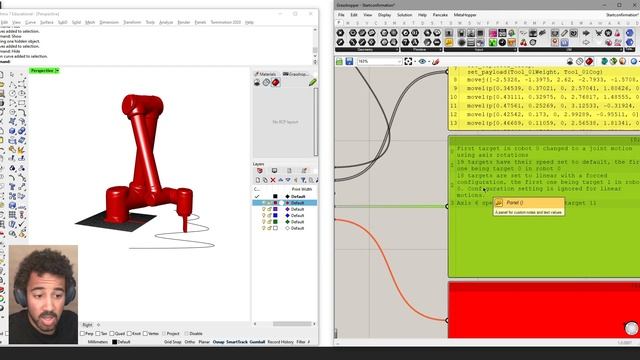Open the MetaHopper menu in Grasshopper
The width and height of the screenshot is (640, 360).
click(x=465, y=15)
